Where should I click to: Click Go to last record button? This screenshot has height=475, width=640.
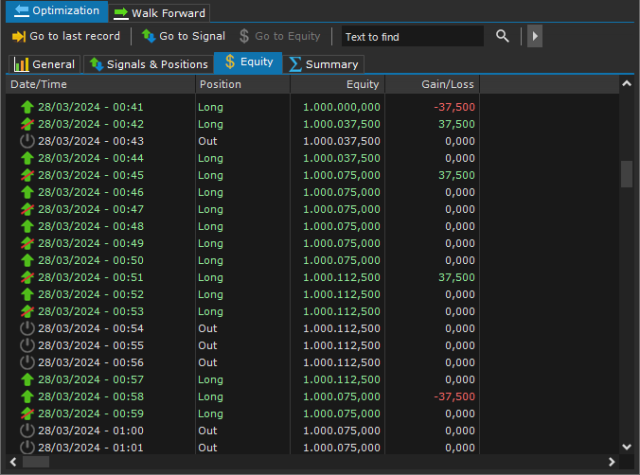point(66,36)
